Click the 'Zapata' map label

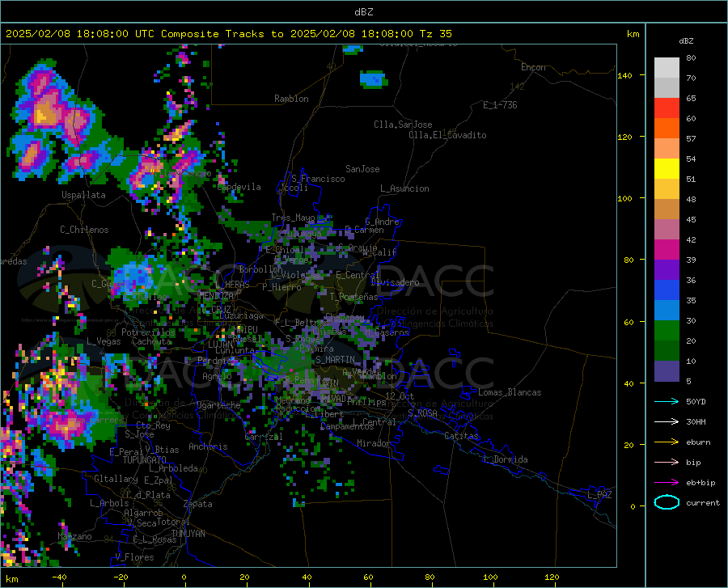[x=198, y=504]
